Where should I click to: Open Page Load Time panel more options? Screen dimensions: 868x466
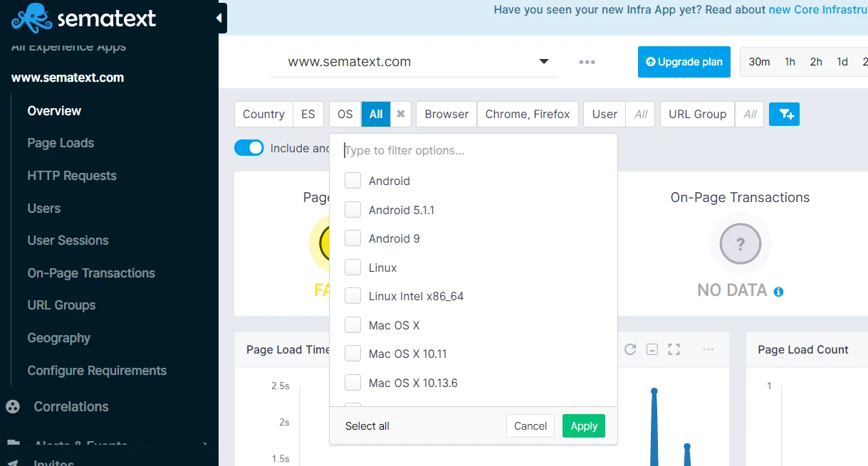(708, 349)
